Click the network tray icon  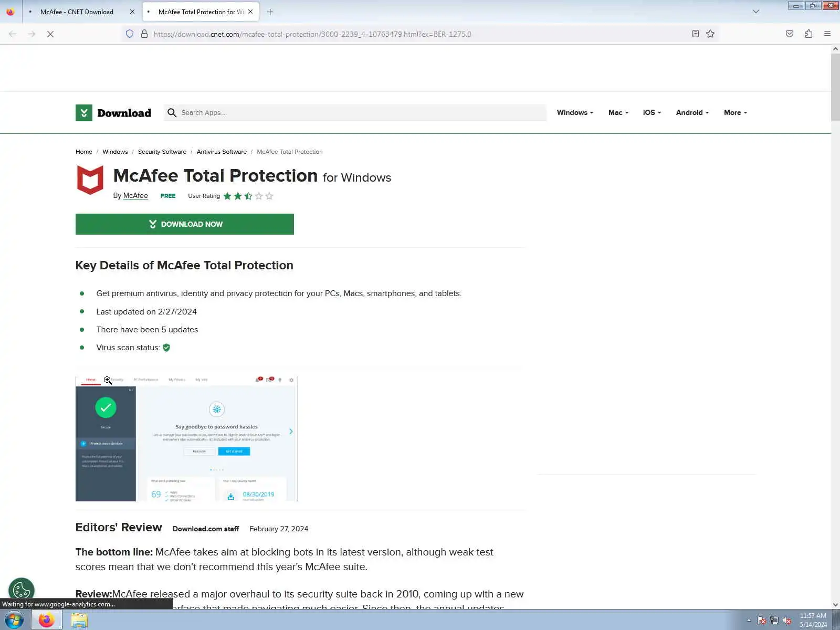pos(774,621)
